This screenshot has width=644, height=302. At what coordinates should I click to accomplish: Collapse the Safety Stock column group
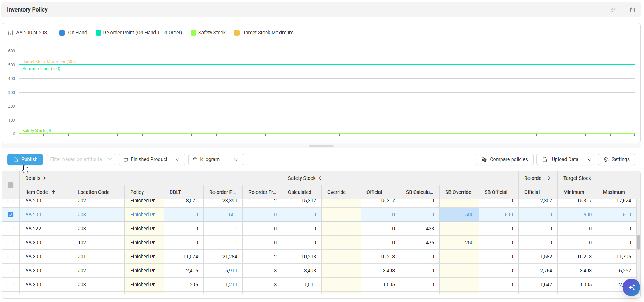click(320, 178)
